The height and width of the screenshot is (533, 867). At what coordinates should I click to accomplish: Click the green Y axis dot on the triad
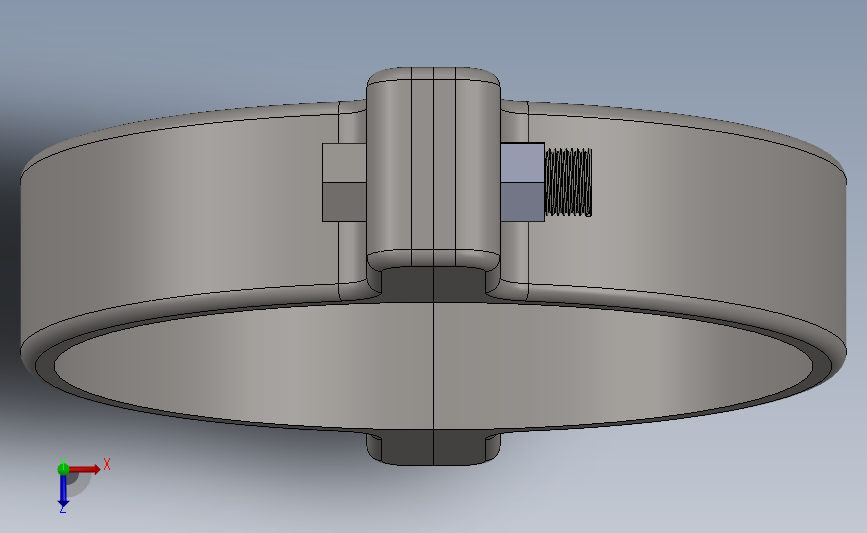click(x=63, y=469)
